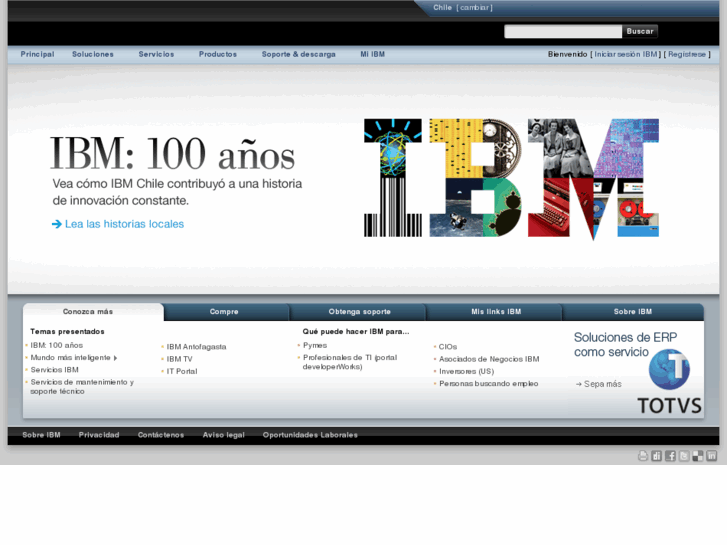The image size is (727, 545).
Task: Click the print page icon
Action: pos(643,456)
